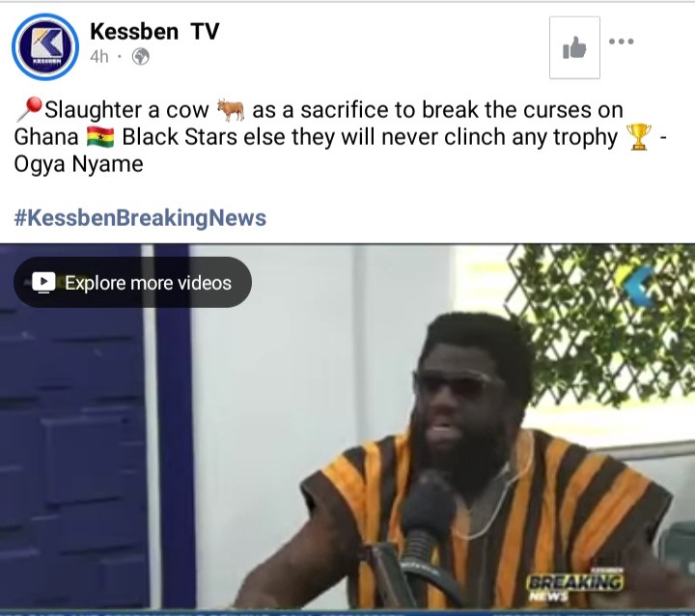Viewport: 695px width, 616px height.
Task: Click the globe public audience icon
Action: 141,57
